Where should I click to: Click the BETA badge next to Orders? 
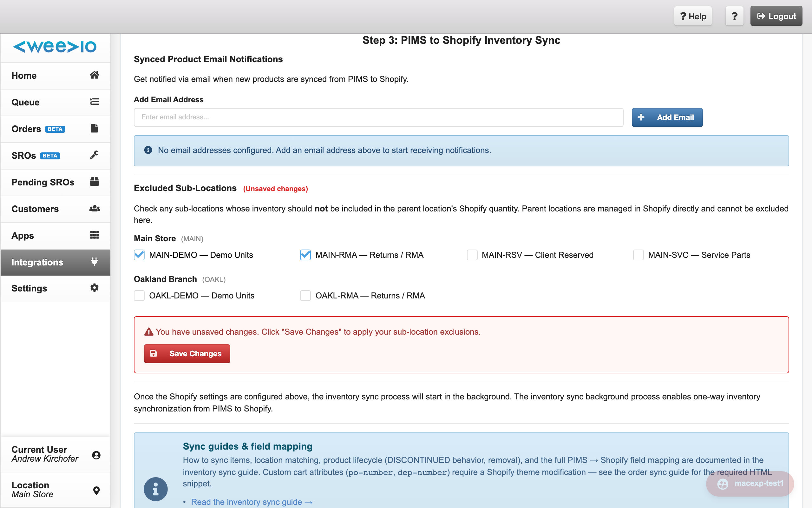tap(55, 129)
